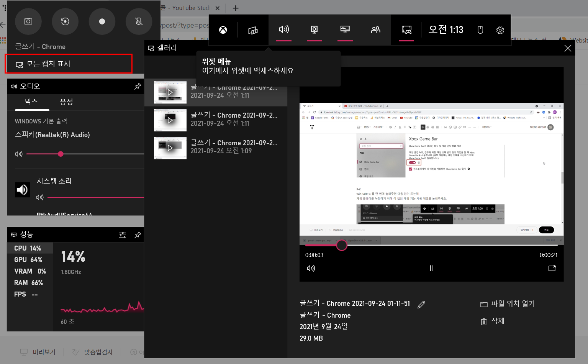Select the GPU 64% metric
588x364 pixels.
pos(30,260)
